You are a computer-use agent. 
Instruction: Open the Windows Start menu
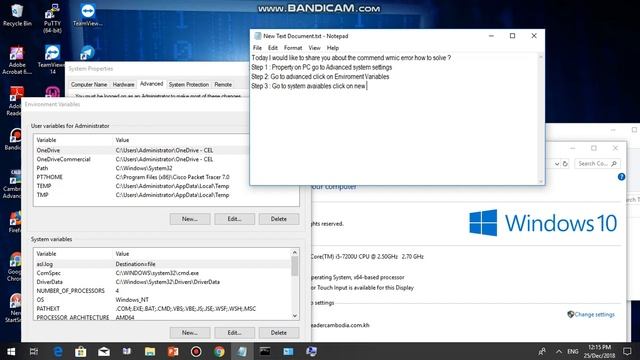pos(11,351)
